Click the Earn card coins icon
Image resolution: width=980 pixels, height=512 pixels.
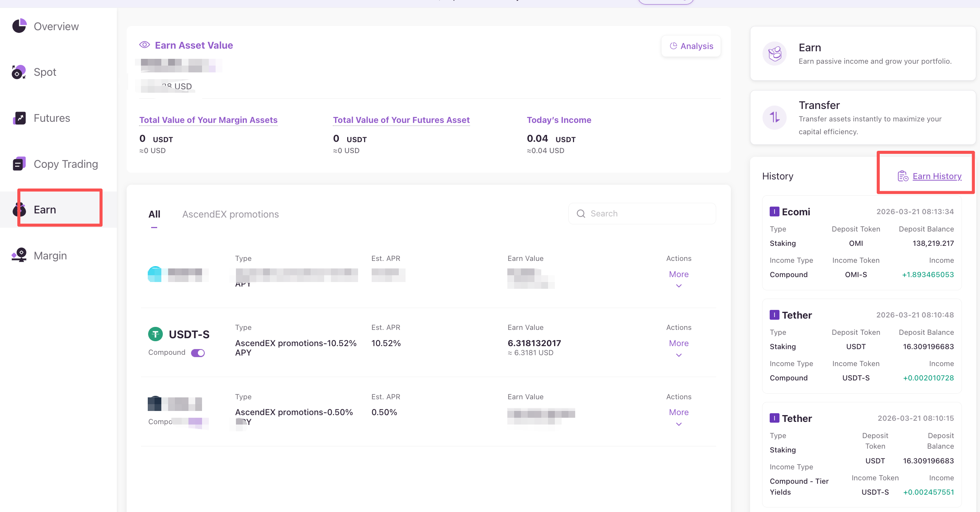point(774,54)
